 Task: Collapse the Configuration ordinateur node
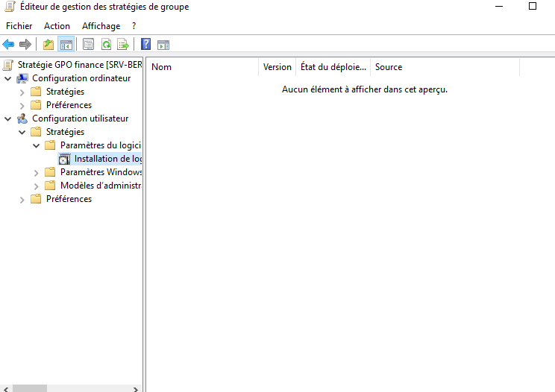pyautogui.click(x=8, y=78)
